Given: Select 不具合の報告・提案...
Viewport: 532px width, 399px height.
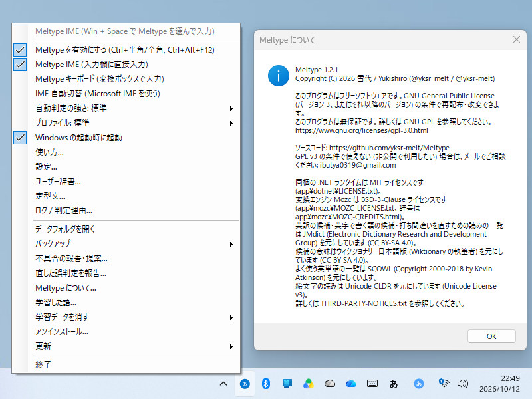Looking at the screenshot, I should click(x=126, y=259).
